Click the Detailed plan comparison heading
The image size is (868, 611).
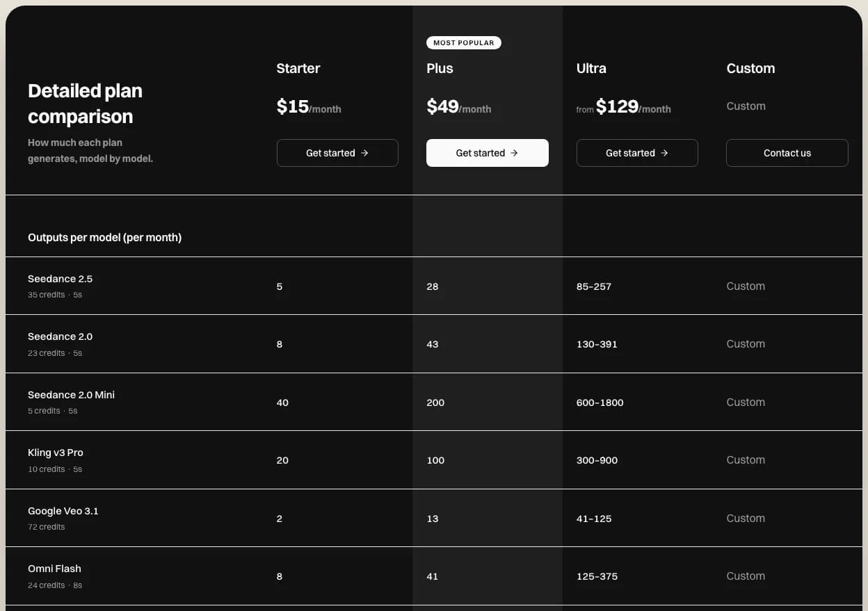click(x=85, y=104)
